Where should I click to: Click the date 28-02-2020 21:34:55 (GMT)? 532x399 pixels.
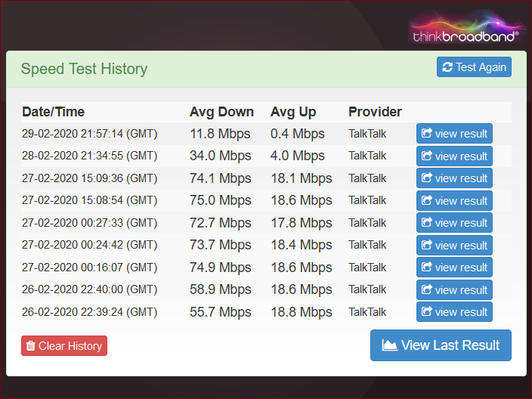[x=90, y=156]
